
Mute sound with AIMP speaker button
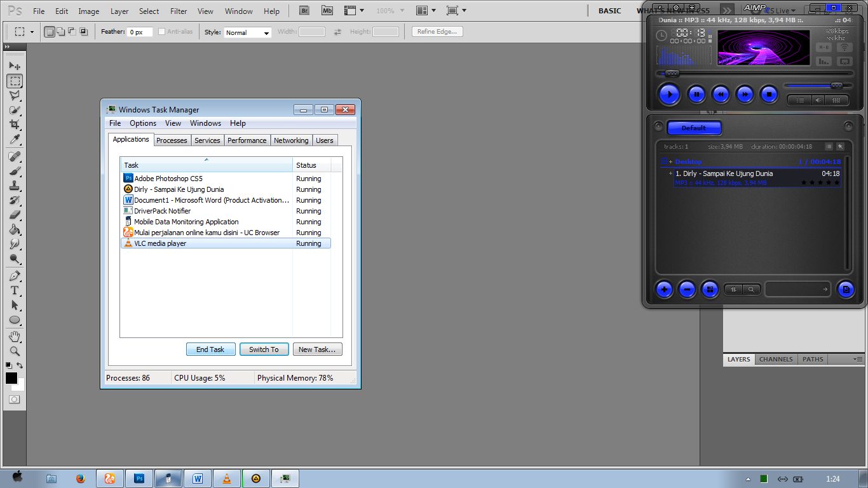[x=818, y=100]
